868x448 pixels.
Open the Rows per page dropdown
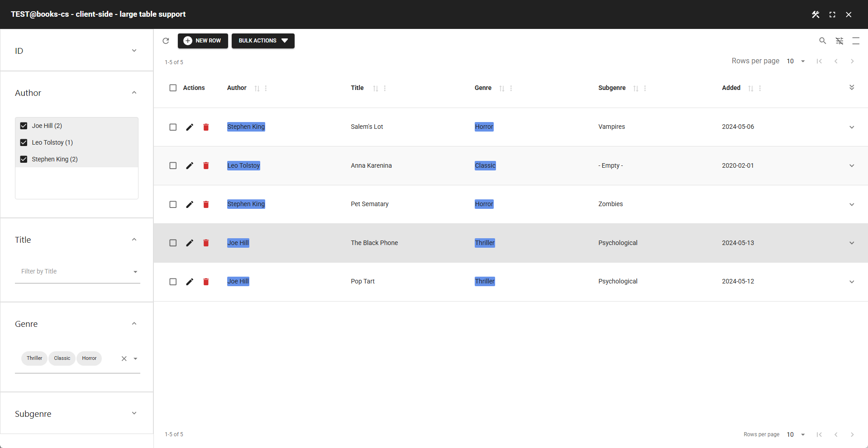pyautogui.click(x=796, y=61)
